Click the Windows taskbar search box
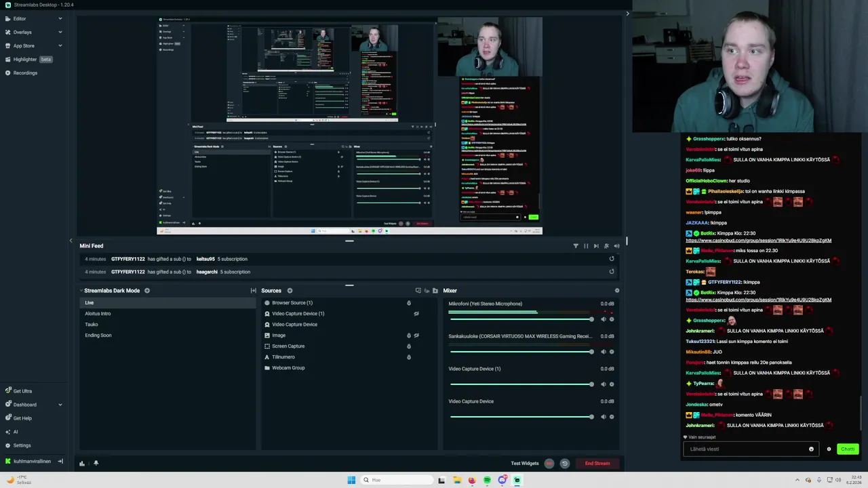The width and height of the screenshot is (868, 488). (396, 480)
